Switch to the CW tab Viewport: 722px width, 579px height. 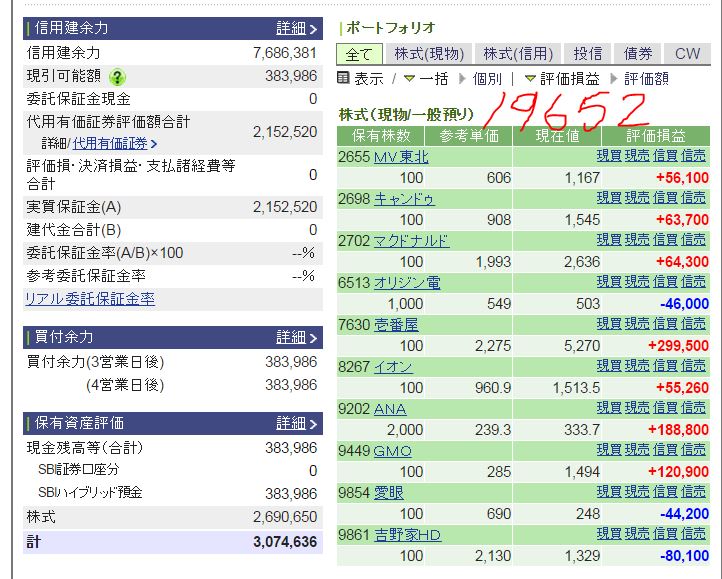point(687,54)
